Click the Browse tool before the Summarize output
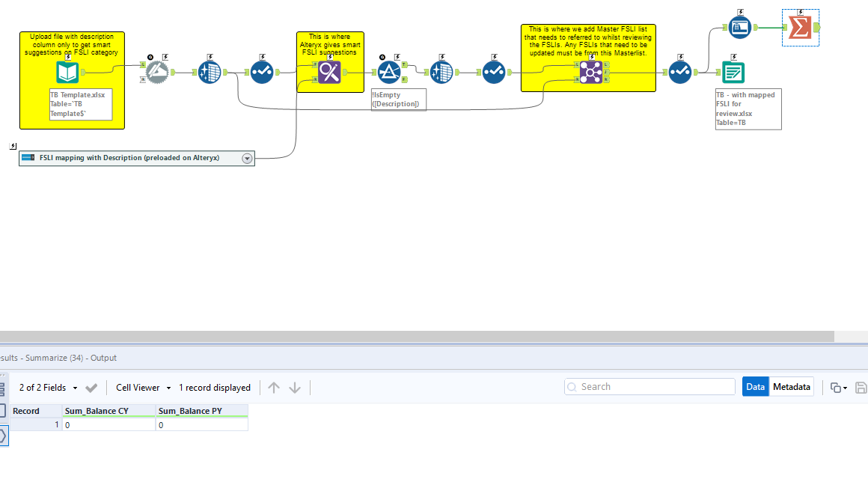The height and width of the screenshot is (485, 868). (x=740, y=26)
